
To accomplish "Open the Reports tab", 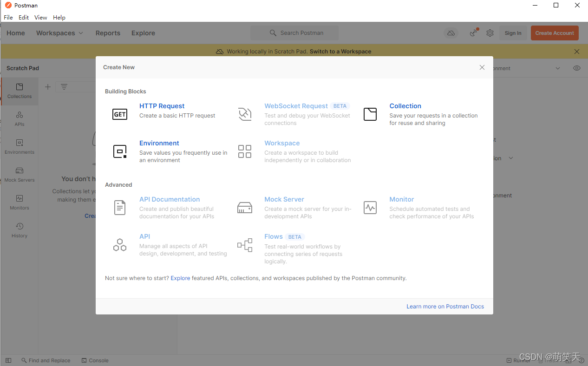I will [108, 33].
